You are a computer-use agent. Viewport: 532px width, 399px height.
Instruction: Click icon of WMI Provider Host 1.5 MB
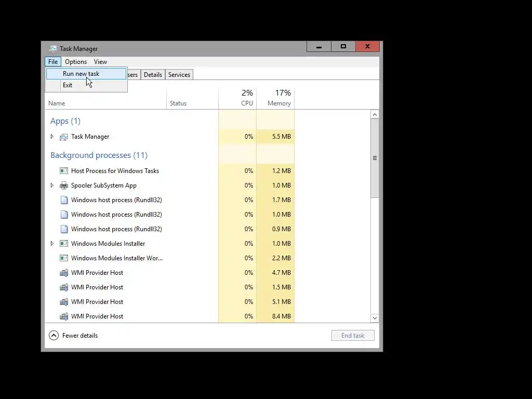64,287
